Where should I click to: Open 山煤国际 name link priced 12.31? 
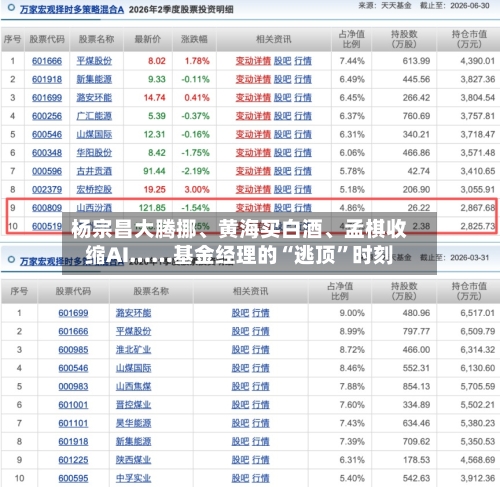point(94,134)
